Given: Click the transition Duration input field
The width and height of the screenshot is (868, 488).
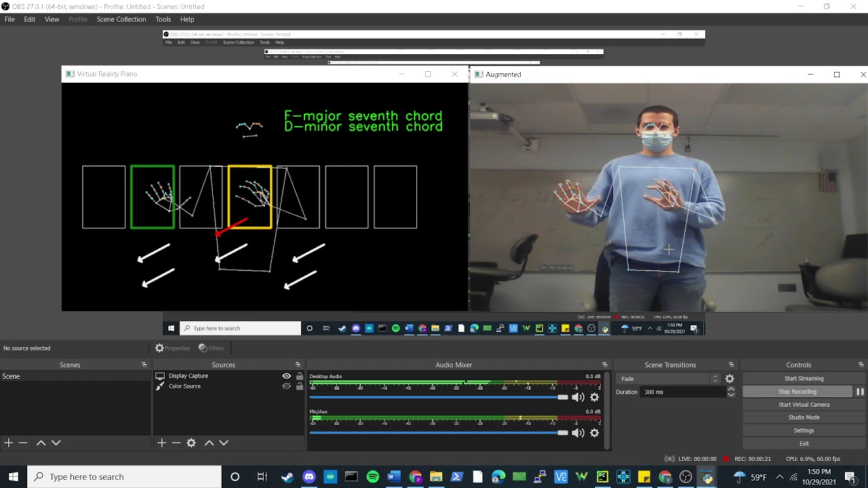Looking at the screenshot, I should point(682,392).
